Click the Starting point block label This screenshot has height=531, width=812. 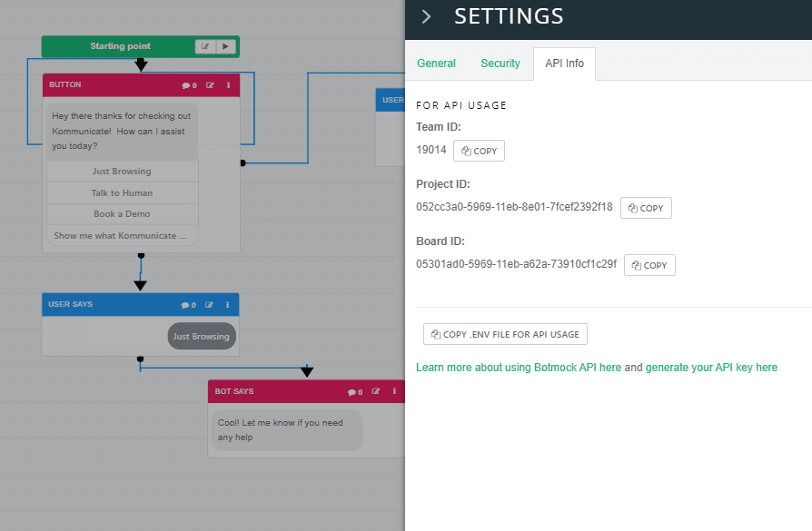click(x=120, y=46)
